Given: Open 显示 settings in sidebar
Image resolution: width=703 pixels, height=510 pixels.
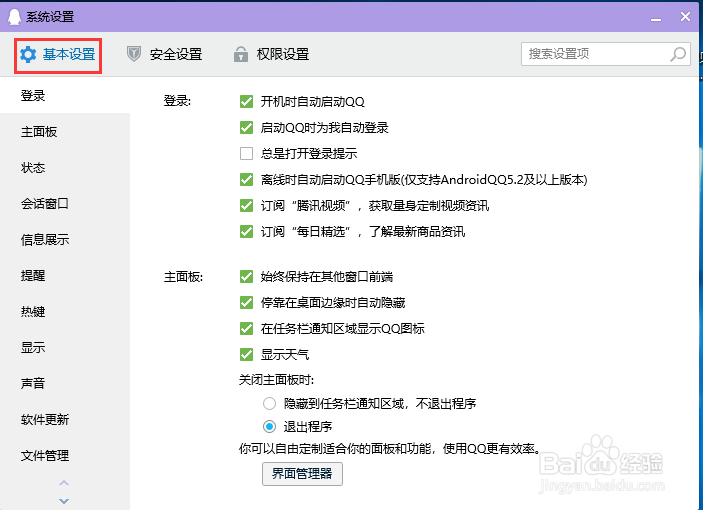Looking at the screenshot, I should pos(65,347).
